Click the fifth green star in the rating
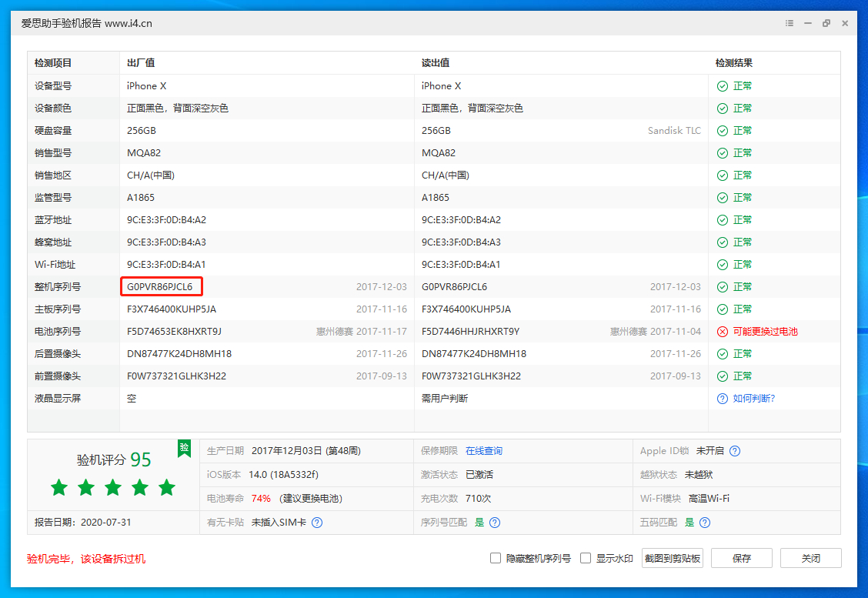The image size is (868, 598). pos(166,487)
